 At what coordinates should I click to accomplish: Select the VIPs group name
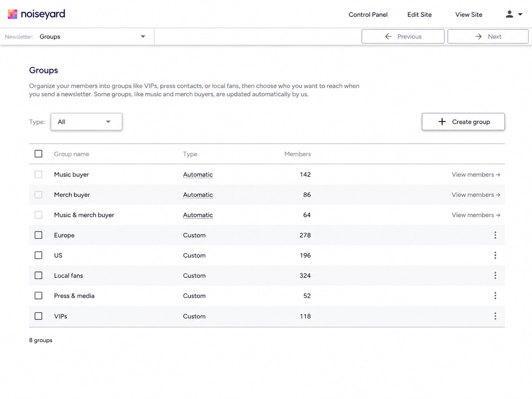[61, 316]
